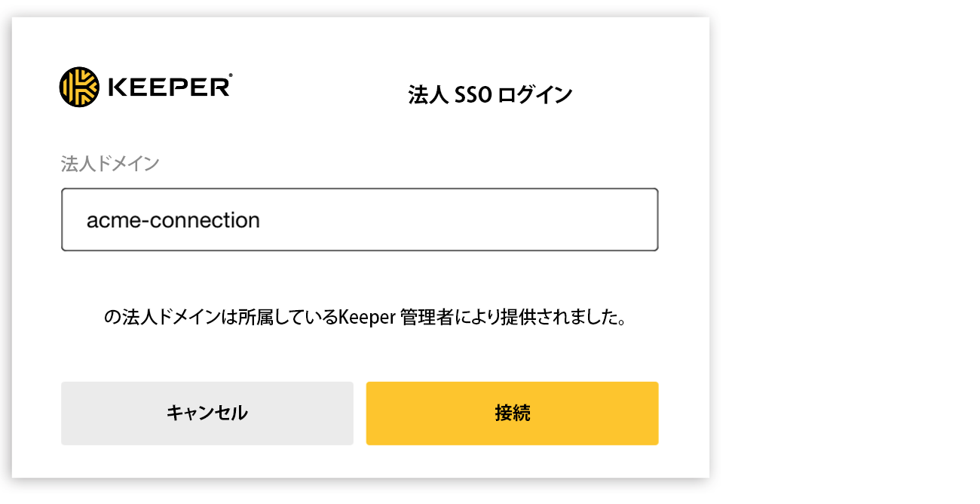Click the yellow 接続 button
Screen dimensions: 980x504
point(513,413)
